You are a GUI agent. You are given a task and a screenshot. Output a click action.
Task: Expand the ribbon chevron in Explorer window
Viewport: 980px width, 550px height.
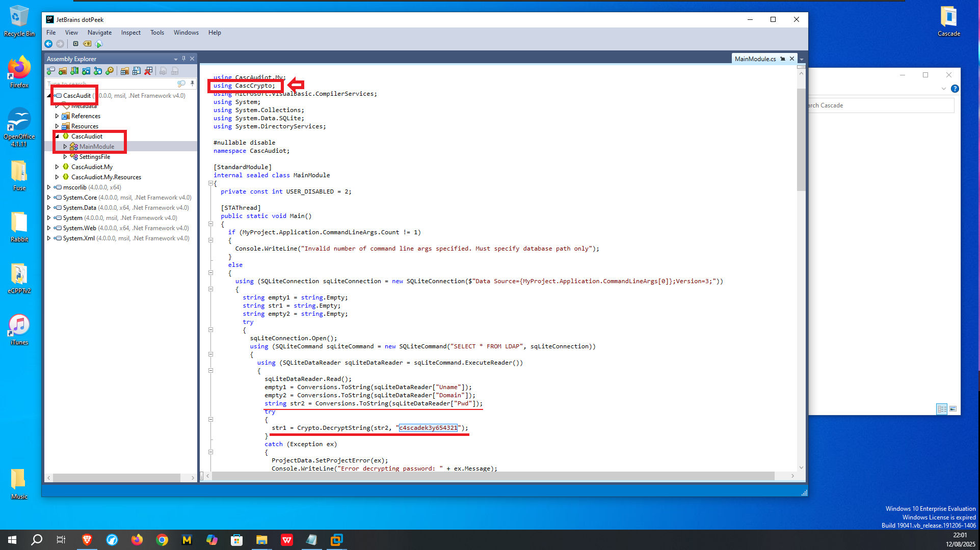click(944, 89)
